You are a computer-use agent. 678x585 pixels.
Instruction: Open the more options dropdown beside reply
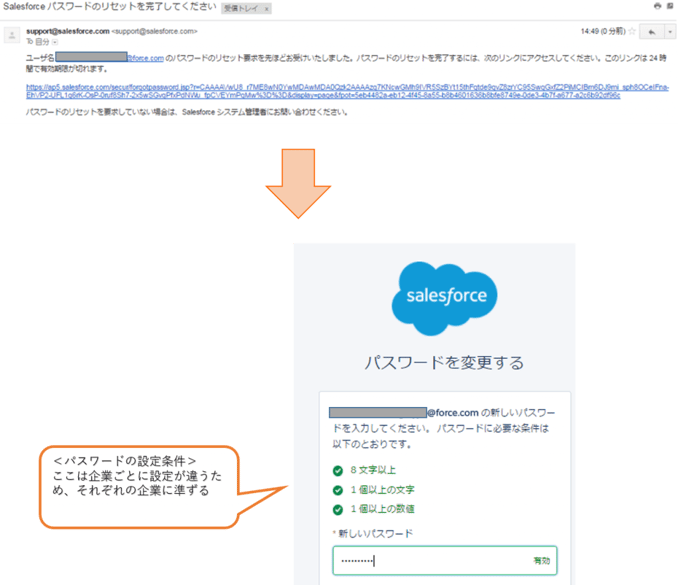tap(670, 32)
